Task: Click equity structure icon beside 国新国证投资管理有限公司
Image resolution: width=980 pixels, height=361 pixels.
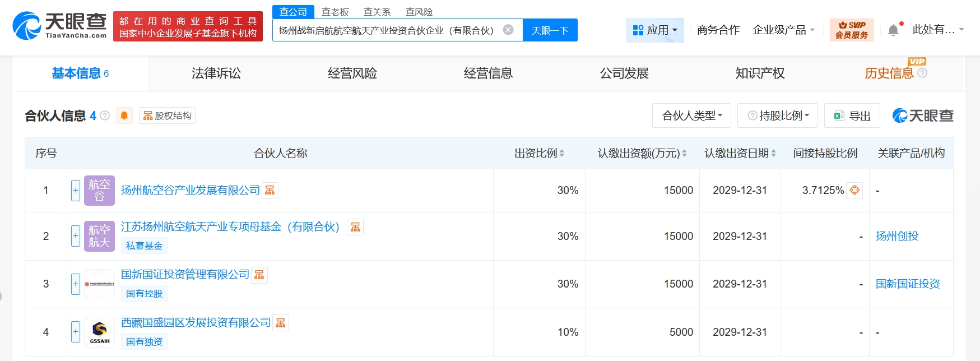Action: click(x=259, y=275)
